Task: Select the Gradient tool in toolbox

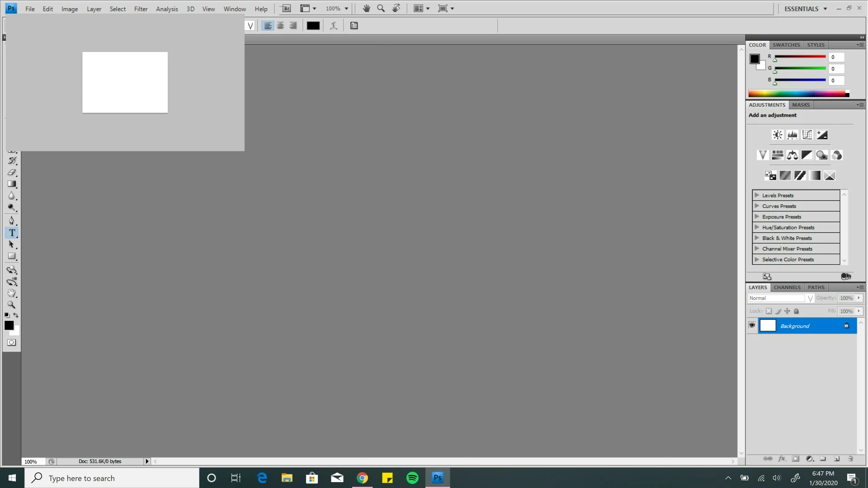Action: coord(12,184)
